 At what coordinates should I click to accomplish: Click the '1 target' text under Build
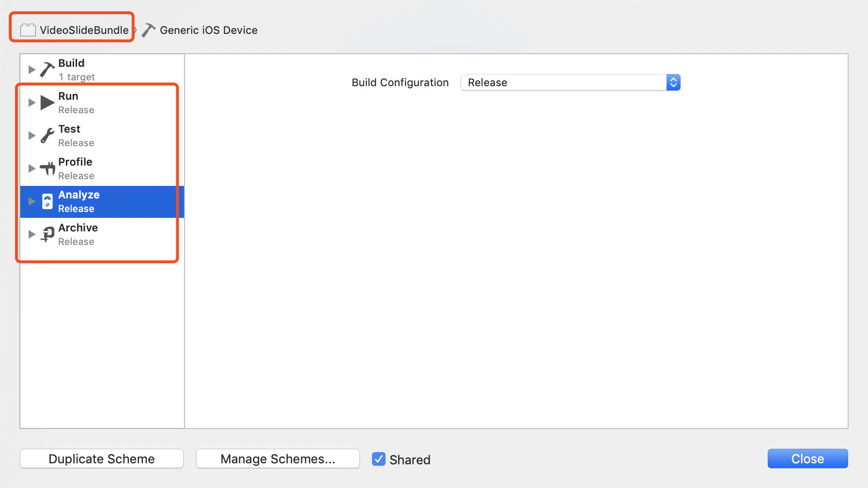point(77,77)
